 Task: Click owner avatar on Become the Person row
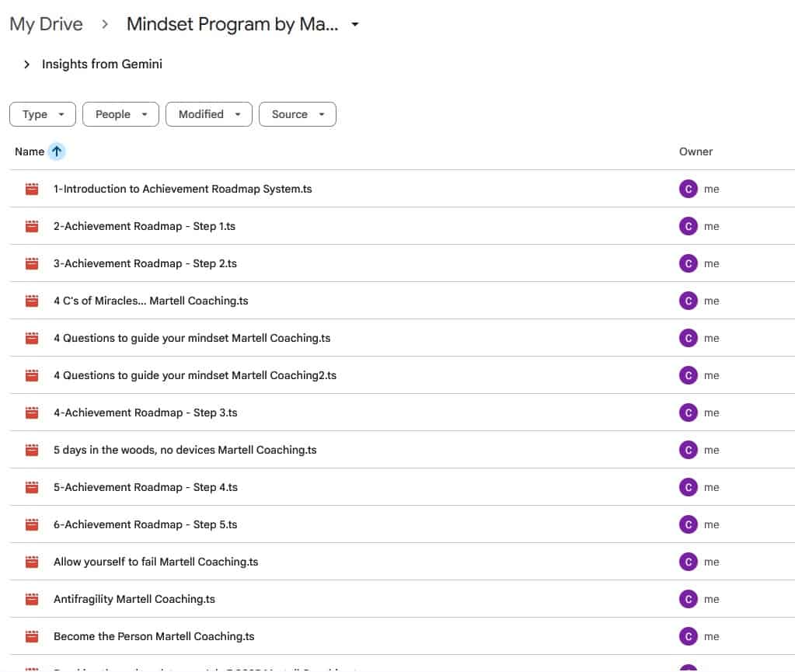tap(688, 636)
